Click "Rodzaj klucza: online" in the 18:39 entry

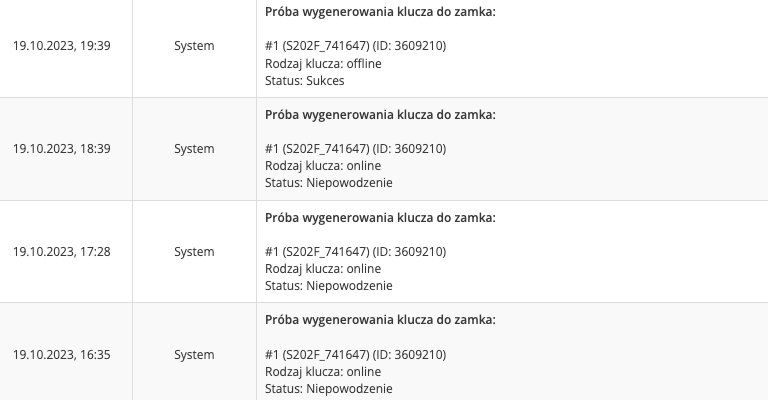click(323, 166)
